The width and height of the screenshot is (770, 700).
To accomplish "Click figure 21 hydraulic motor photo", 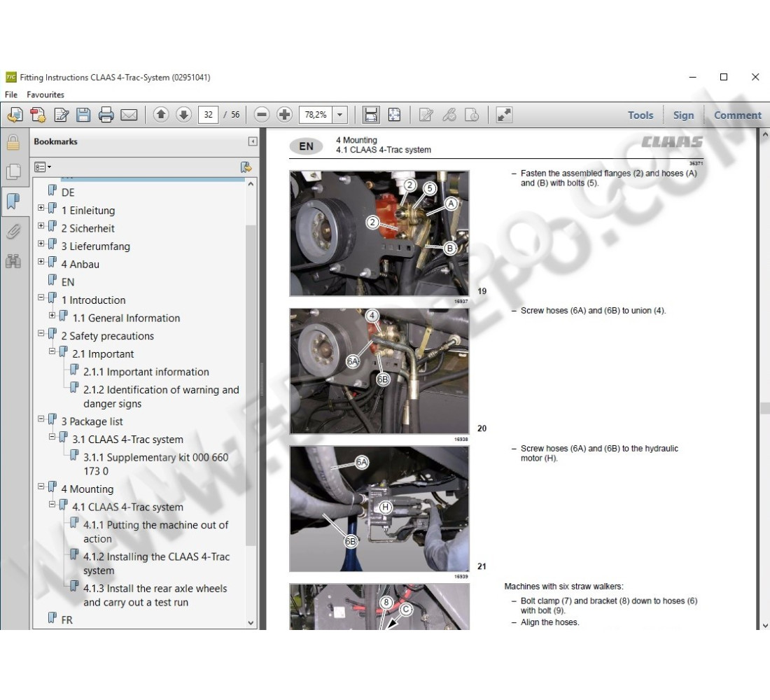I will click(379, 509).
